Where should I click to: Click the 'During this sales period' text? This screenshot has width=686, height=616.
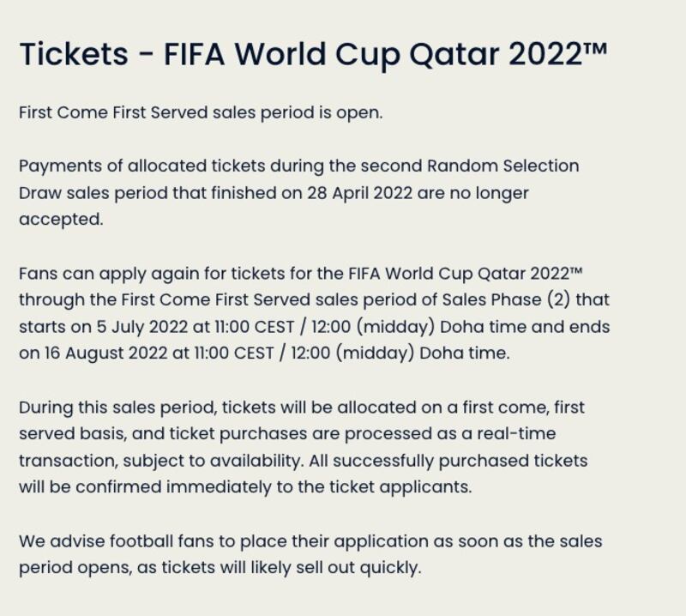(117, 408)
